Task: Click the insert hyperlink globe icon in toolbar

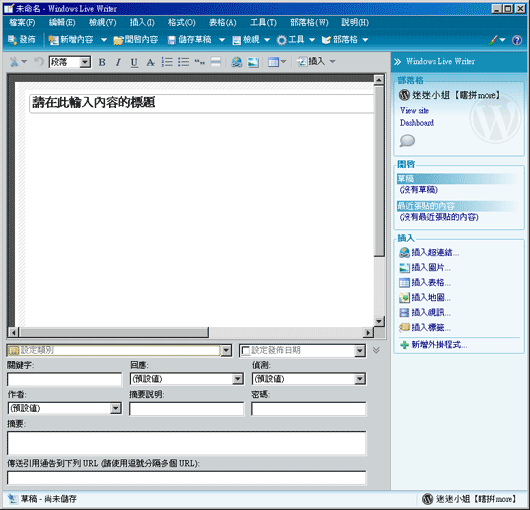Action: (237, 62)
